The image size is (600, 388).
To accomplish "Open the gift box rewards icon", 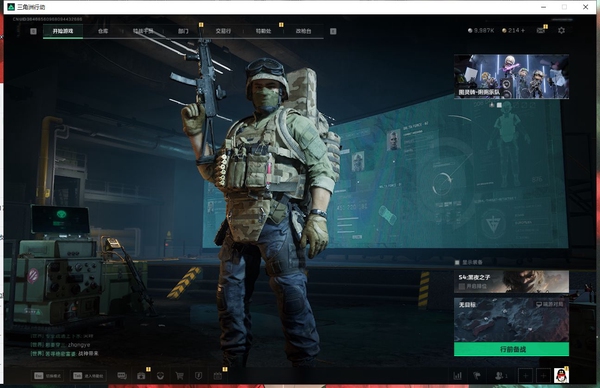I will 141,376.
